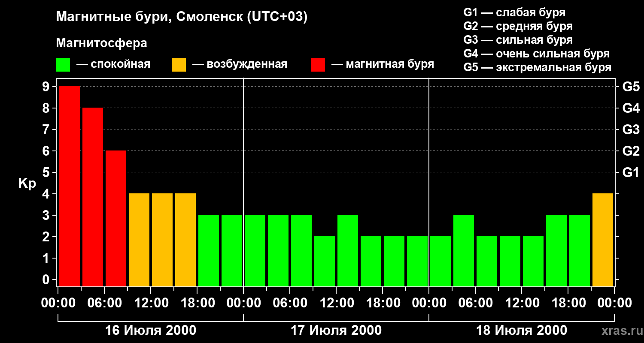Viewport: 644px width, 343px height.
Task: Click the '5' tick on the Kp axis
Action: pyautogui.click(x=46, y=172)
